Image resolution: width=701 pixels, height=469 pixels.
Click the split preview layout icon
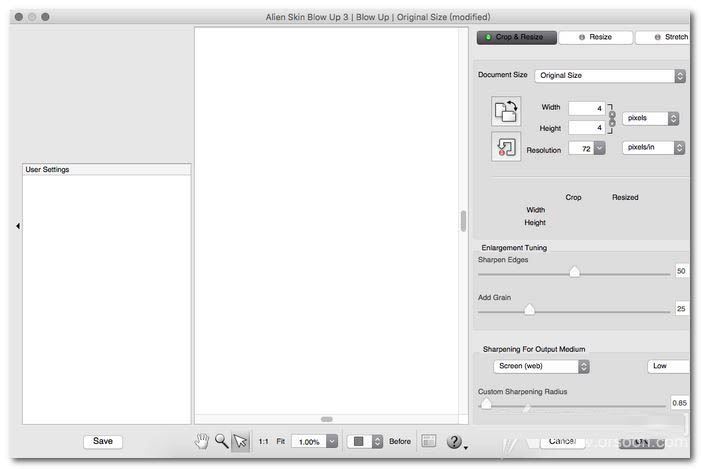click(x=428, y=441)
